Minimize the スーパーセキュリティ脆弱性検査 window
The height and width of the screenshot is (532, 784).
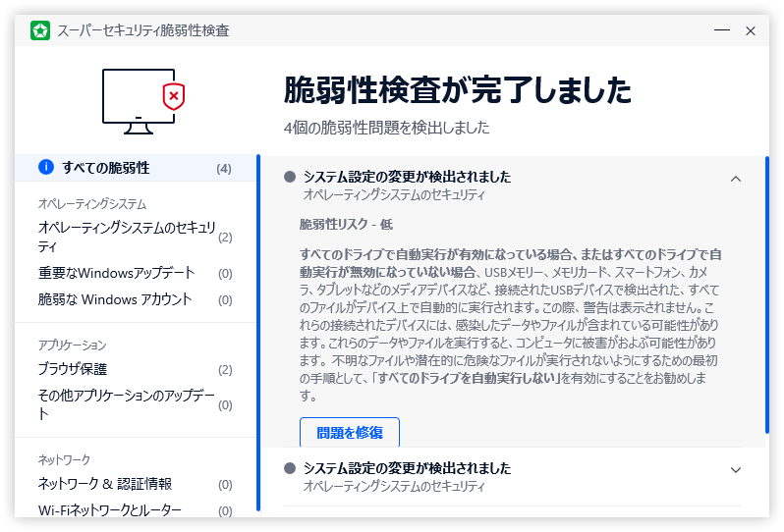tap(721, 30)
